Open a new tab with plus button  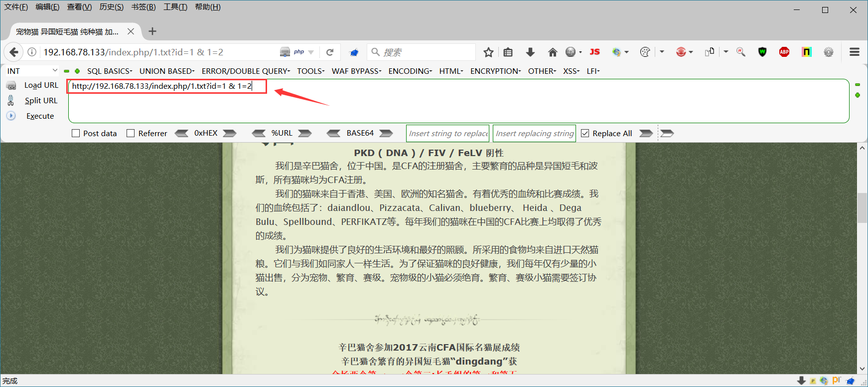(152, 31)
